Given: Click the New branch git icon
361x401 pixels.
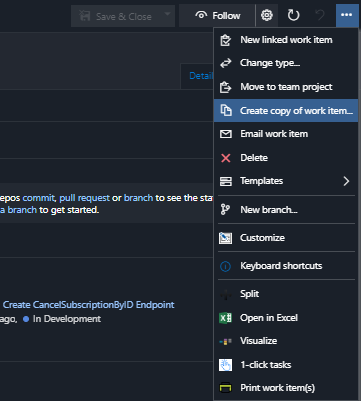Looking at the screenshot, I should pos(225,210).
